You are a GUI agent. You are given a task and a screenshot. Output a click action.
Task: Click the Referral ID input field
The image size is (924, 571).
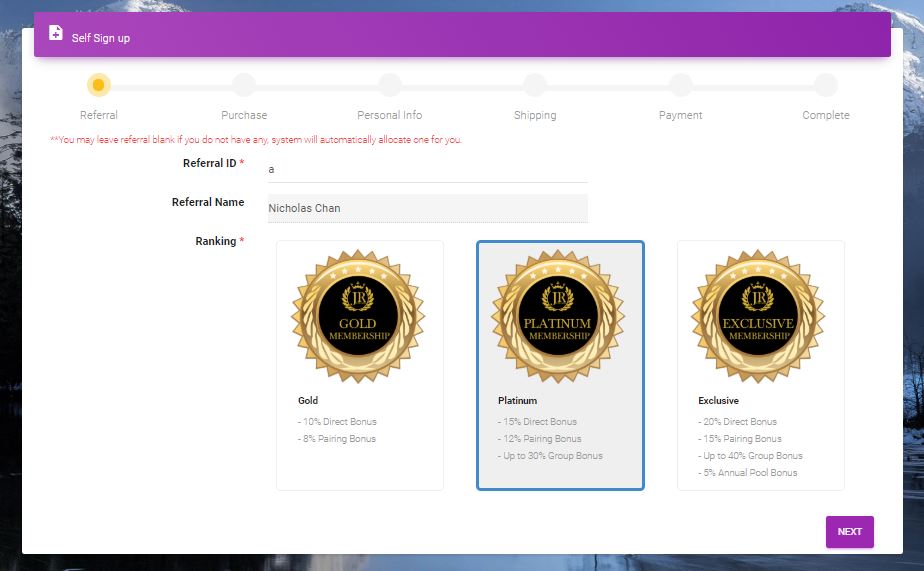[428, 170]
